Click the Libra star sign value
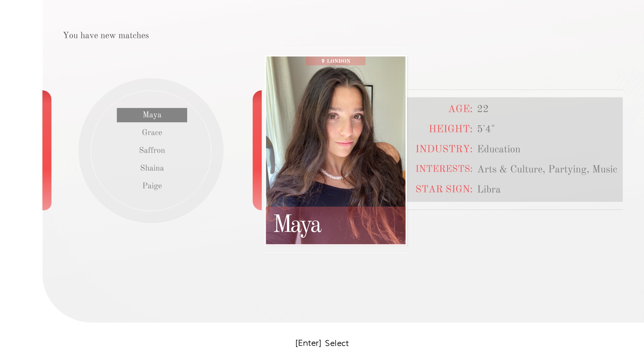Screen dimensions: 644x362 pos(489,189)
